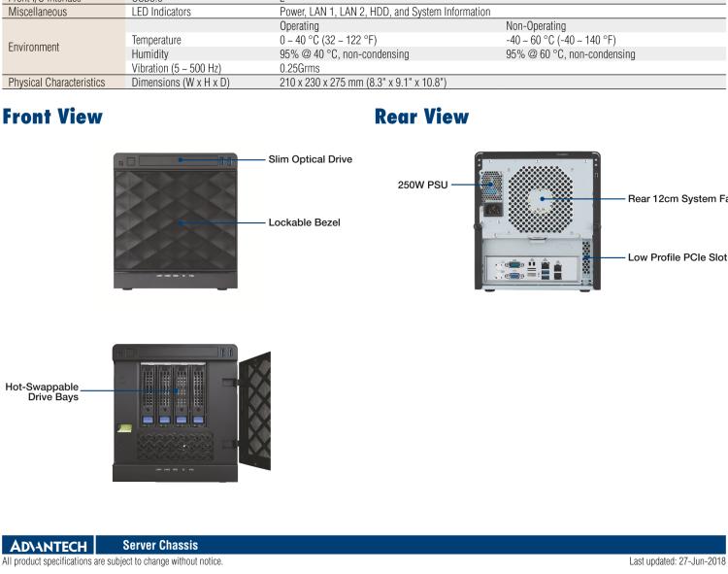728x574 pixels.
Task: Click the rear view chassis image
Action: click(537, 220)
